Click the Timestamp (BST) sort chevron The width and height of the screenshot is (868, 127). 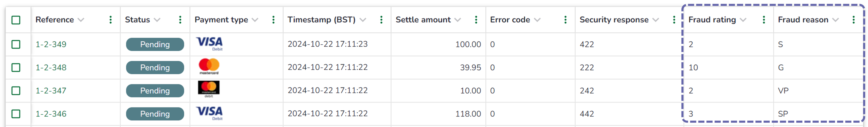click(x=363, y=20)
